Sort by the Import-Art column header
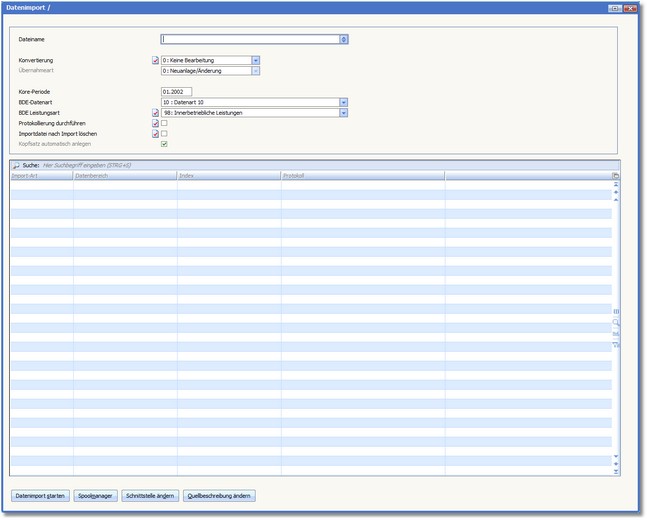Image resolution: width=647 pixels, height=520 pixels. pos(41,175)
